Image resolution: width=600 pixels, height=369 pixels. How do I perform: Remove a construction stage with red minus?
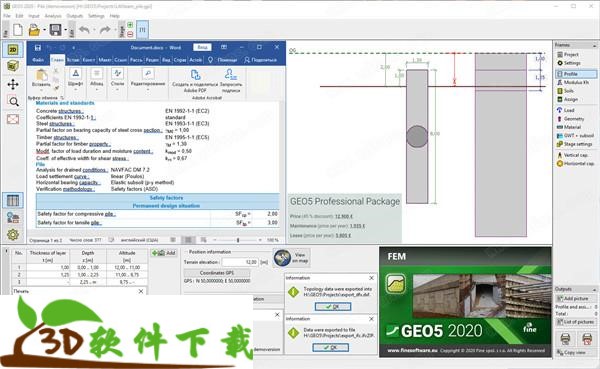click(x=130, y=34)
